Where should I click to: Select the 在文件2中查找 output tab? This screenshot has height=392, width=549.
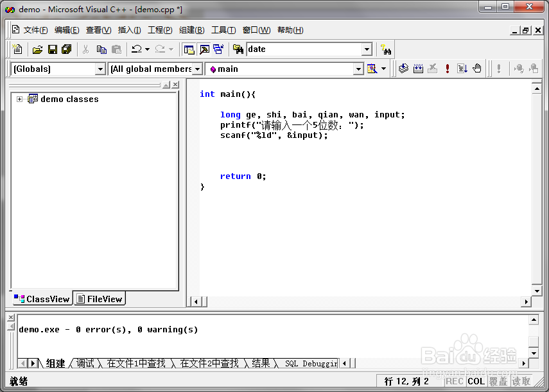[209, 364]
